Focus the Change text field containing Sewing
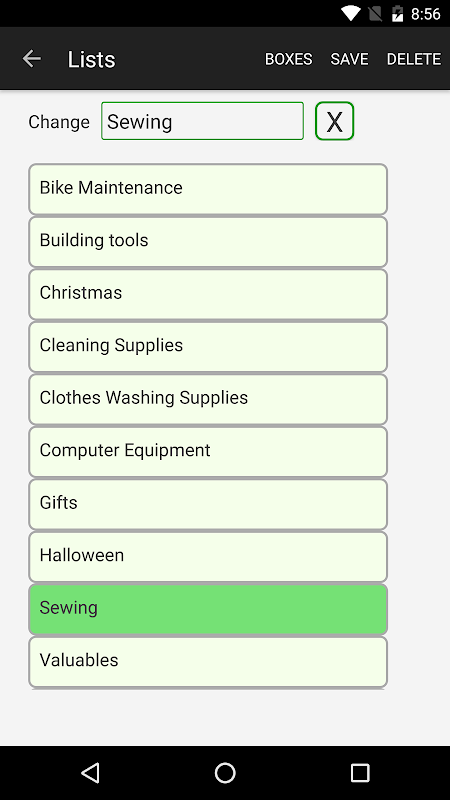Image resolution: width=450 pixels, height=800 pixels. pyautogui.click(x=203, y=121)
